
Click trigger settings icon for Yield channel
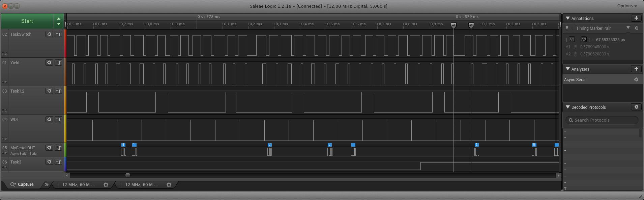point(58,62)
